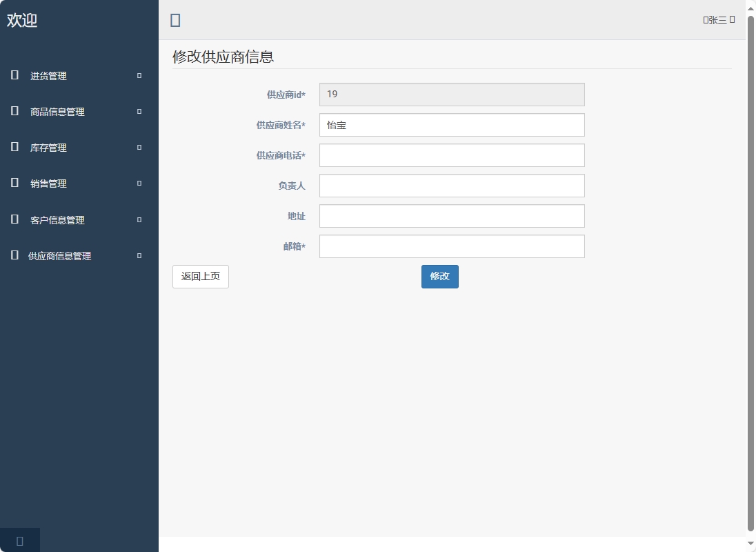Toggle the sidebar collapse control at bottom left
The height and width of the screenshot is (552, 756).
[x=19, y=540]
